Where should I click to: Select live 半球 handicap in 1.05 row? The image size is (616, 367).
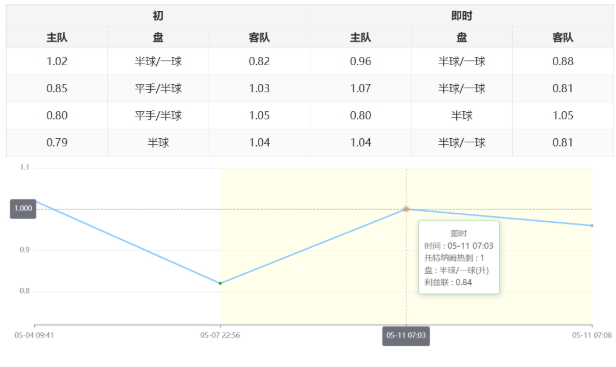[x=462, y=116]
